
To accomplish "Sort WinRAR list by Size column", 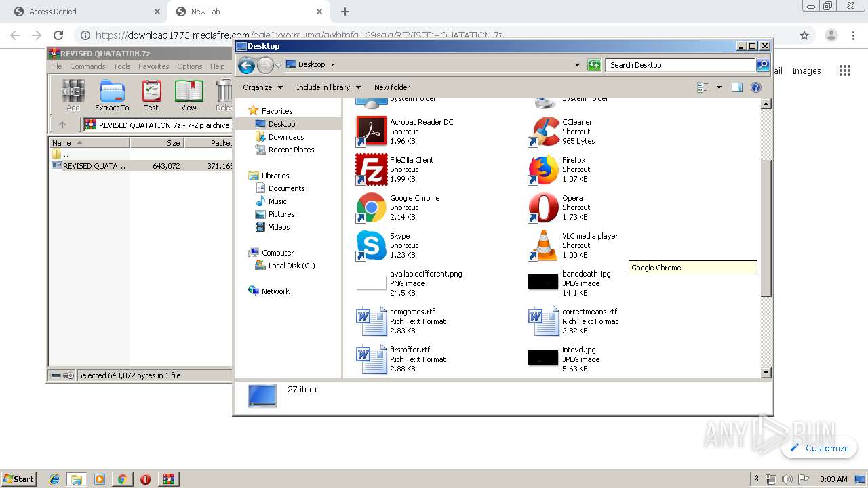I will coord(157,142).
